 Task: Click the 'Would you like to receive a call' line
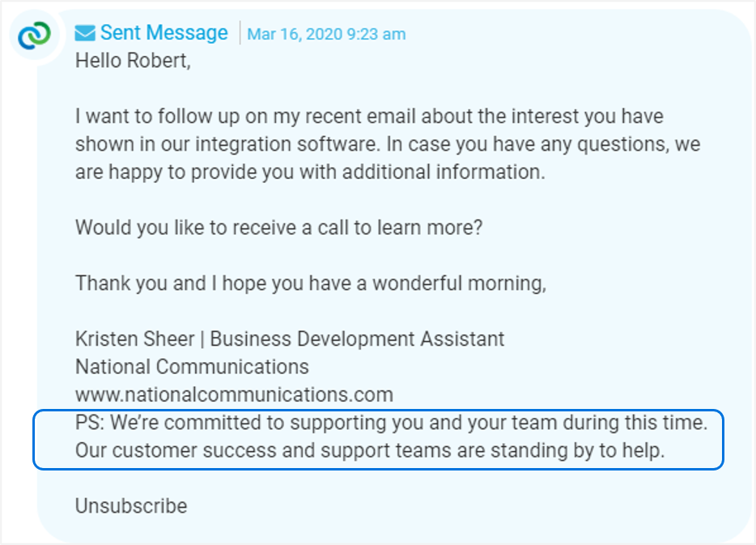278,228
